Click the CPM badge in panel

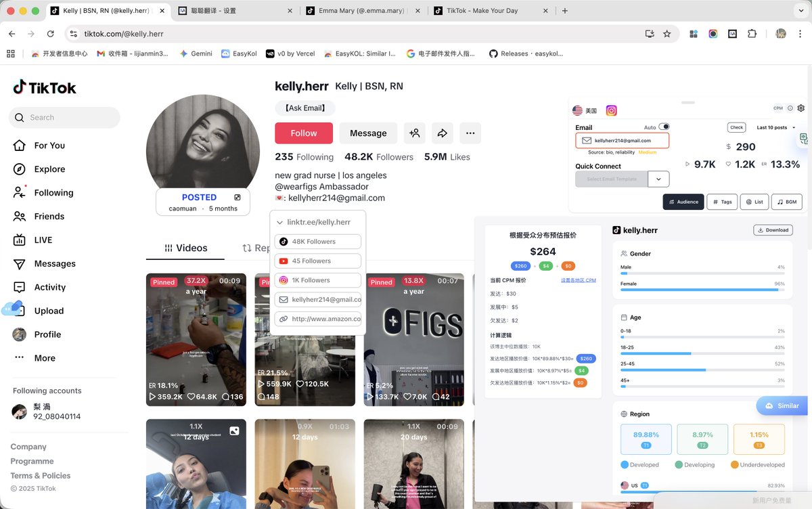coord(777,108)
